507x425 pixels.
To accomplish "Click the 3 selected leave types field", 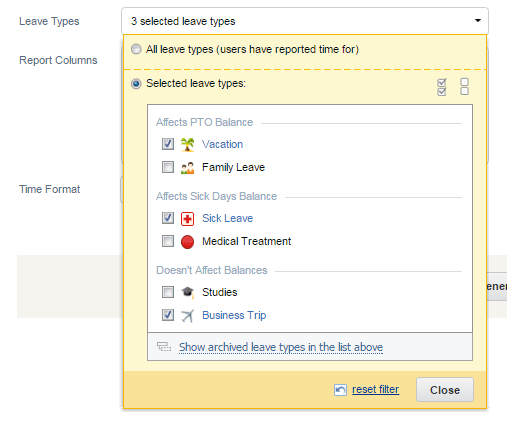I will click(x=305, y=21).
